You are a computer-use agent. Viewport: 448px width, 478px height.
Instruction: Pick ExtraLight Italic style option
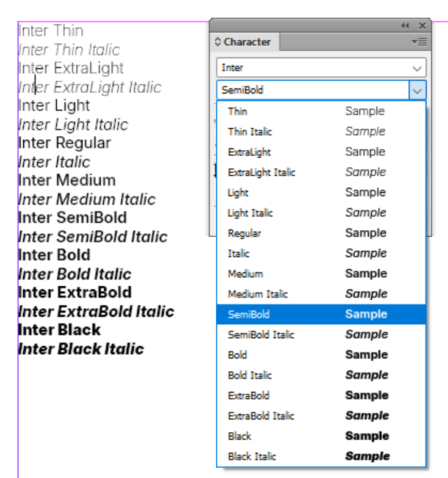tap(321, 172)
